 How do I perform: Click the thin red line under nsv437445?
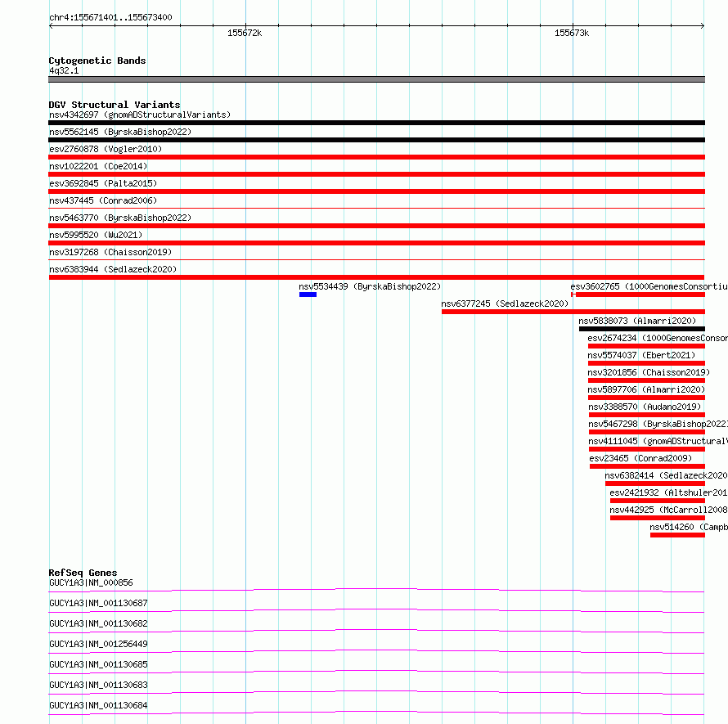click(x=376, y=209)
